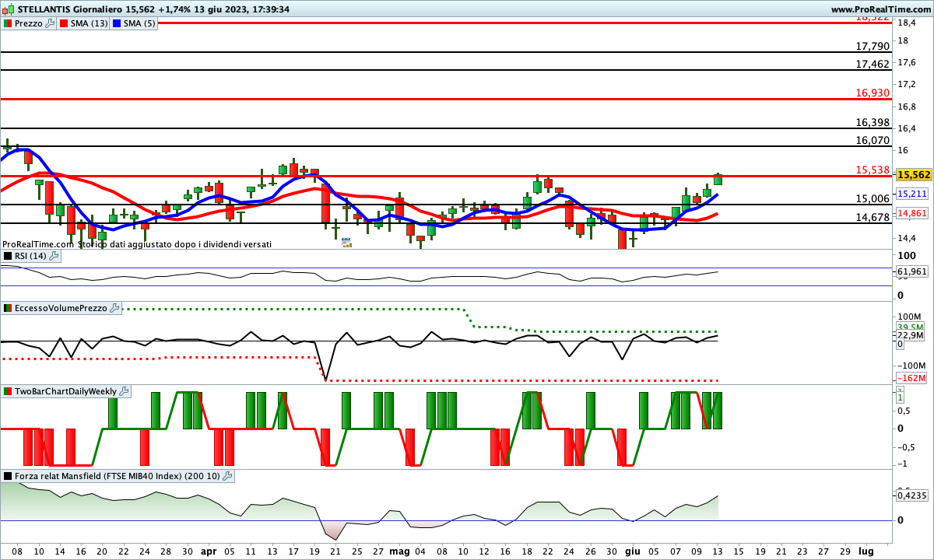Screen dimensions: 934x560
Task: Click the blue SMA (5) color square
Action: pyautogui.click(x=117, y=23)
